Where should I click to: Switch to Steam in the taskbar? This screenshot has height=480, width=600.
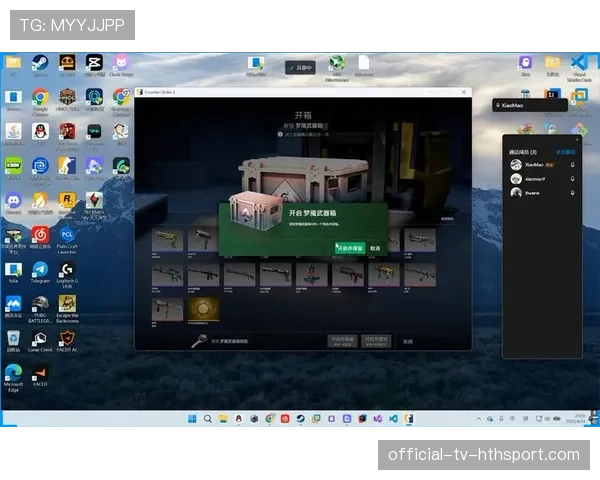[300, 419]
